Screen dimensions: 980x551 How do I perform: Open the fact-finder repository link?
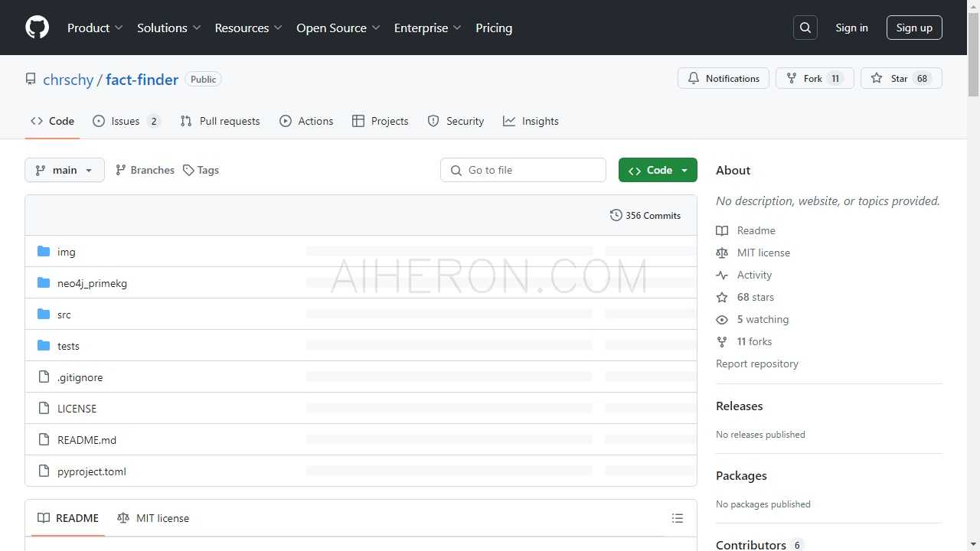pyautogui.click(x=142, y=80)
